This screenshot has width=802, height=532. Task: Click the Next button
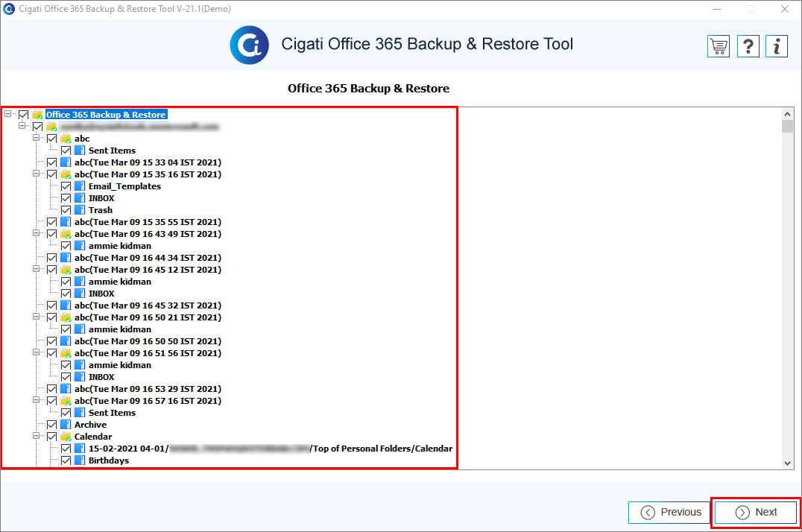pyautogui.click(x=756, y=512)
